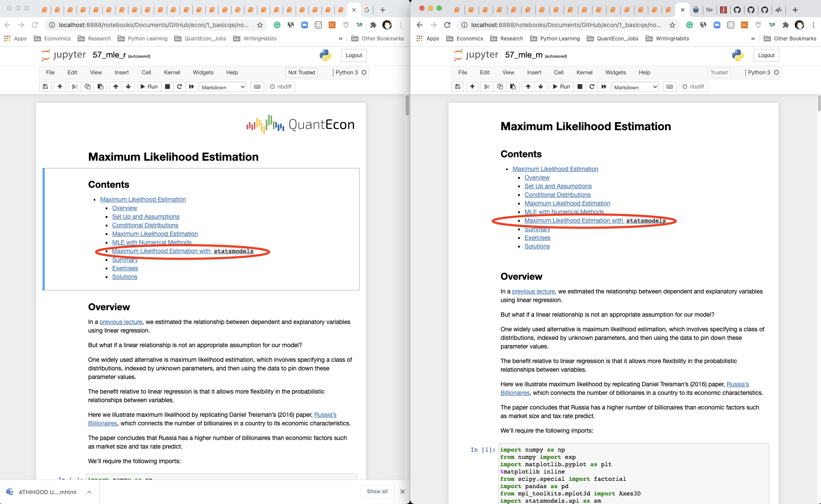
Task: Paste cells below in right Jupyter window
Action: pyautogui.click(x=513, y=87)
